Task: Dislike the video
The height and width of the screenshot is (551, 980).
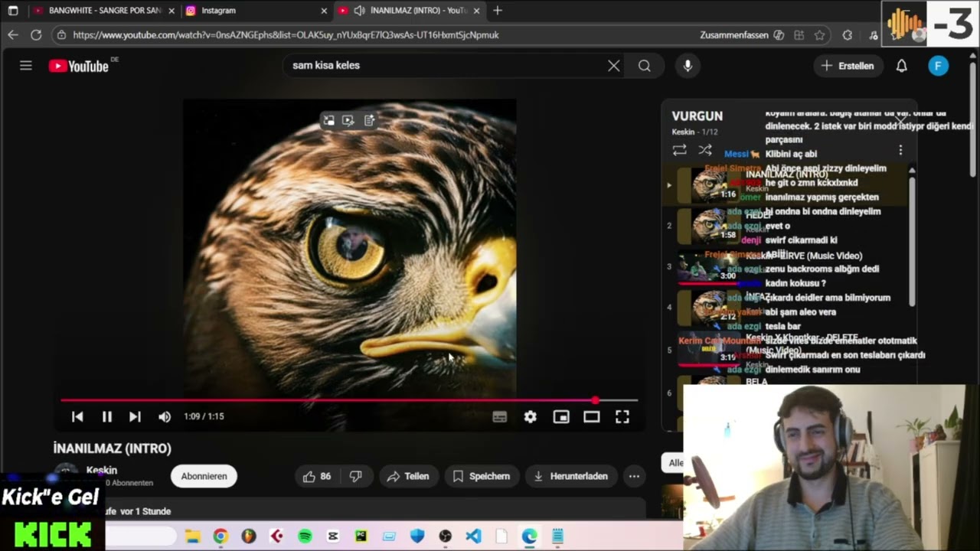Action: [x=355, y=476]
